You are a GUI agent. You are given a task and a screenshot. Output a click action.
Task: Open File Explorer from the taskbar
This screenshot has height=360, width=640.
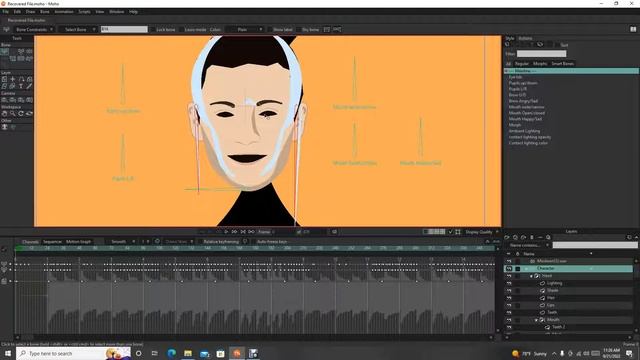(x=188, y=353)
